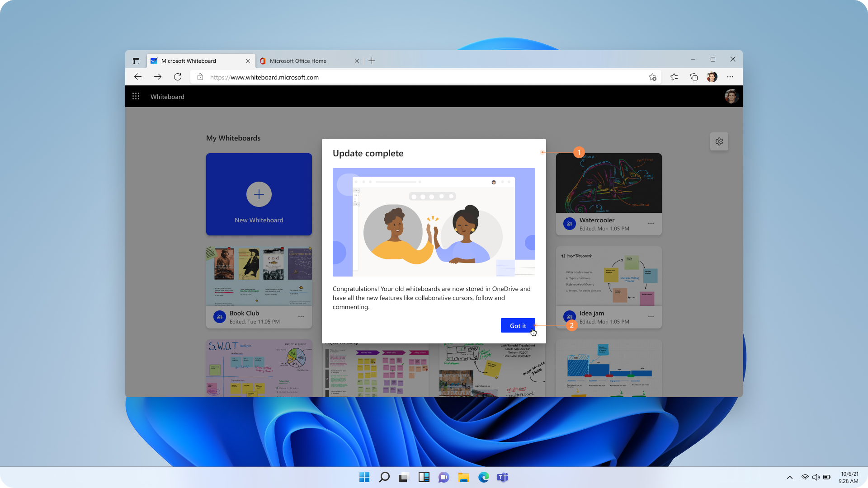Open Idea jam board's more options
Image resolution: width=868 pixels, height=488 pixels.
[x=651, y=317]
